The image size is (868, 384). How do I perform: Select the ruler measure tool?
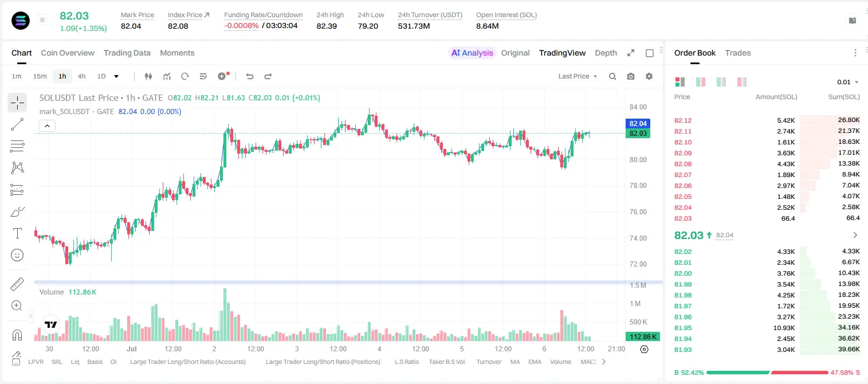[x=17, y=284]
